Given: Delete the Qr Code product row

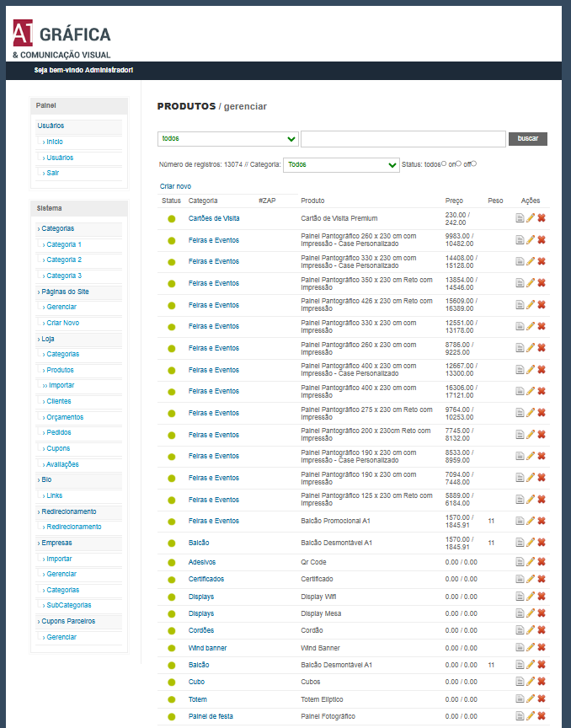Looking at the screenshot, I should coord(542,562).
